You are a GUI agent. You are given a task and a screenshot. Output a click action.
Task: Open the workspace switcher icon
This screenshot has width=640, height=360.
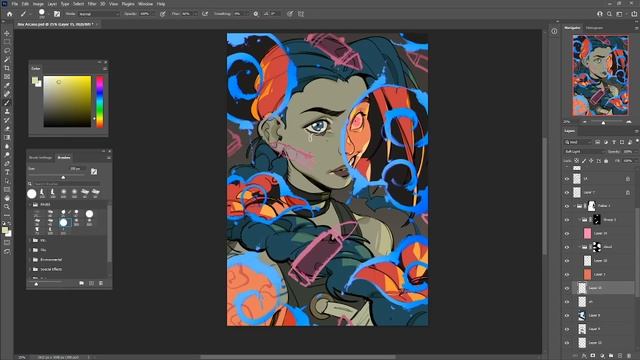pyautogui.click(x=620, y=14)
